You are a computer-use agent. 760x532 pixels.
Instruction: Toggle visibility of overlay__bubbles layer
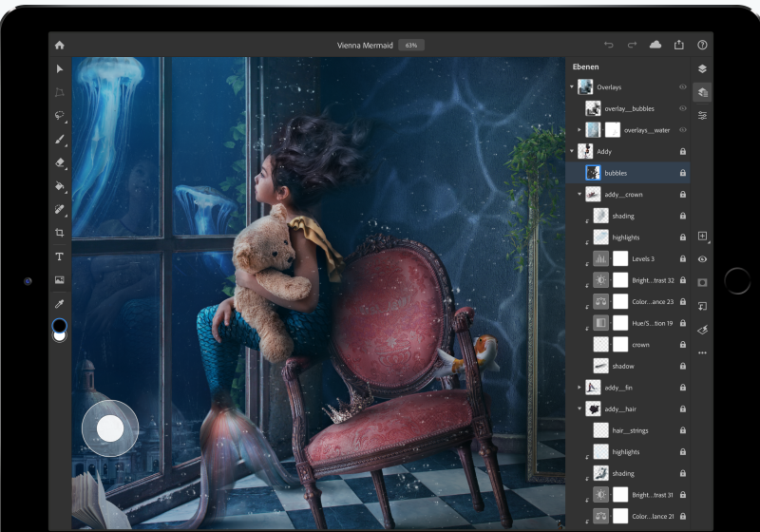[683, 108]
